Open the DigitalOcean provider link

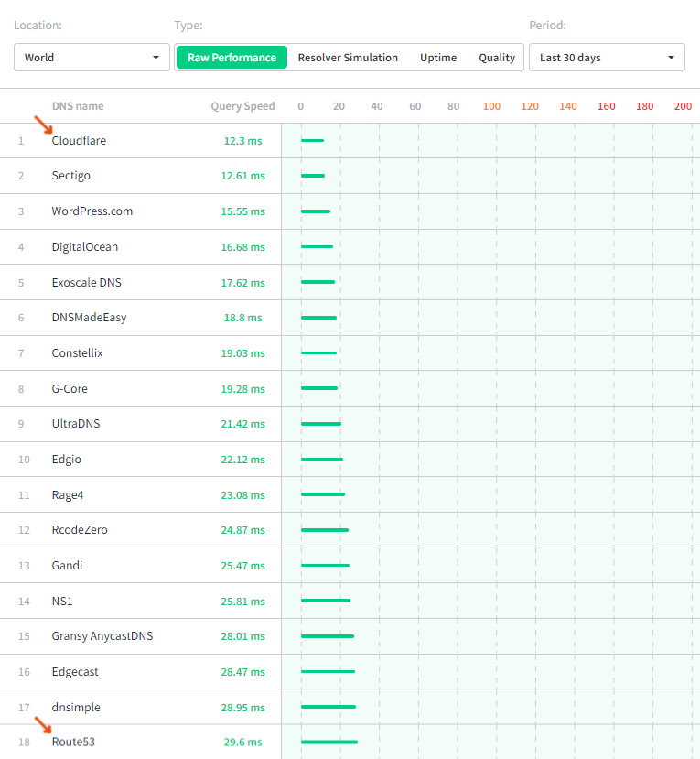(x=85, y=247)
